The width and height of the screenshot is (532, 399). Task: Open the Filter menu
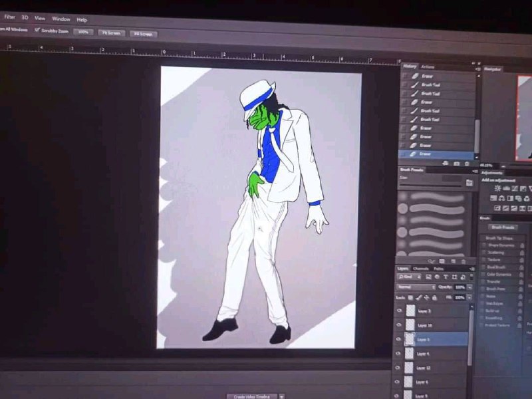pos(9,17)
